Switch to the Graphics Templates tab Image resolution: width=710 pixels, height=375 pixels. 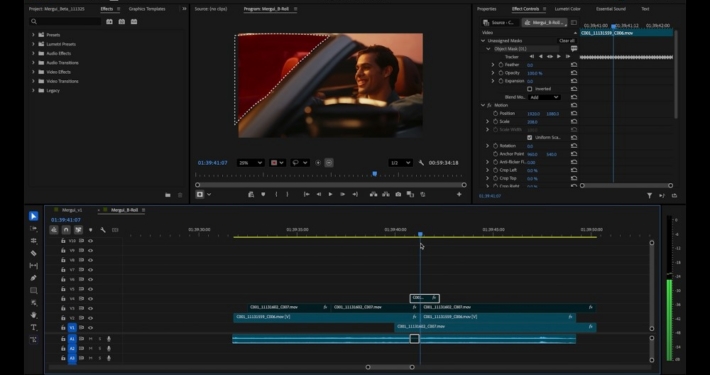pyautogui.click(x=147, y=9)
